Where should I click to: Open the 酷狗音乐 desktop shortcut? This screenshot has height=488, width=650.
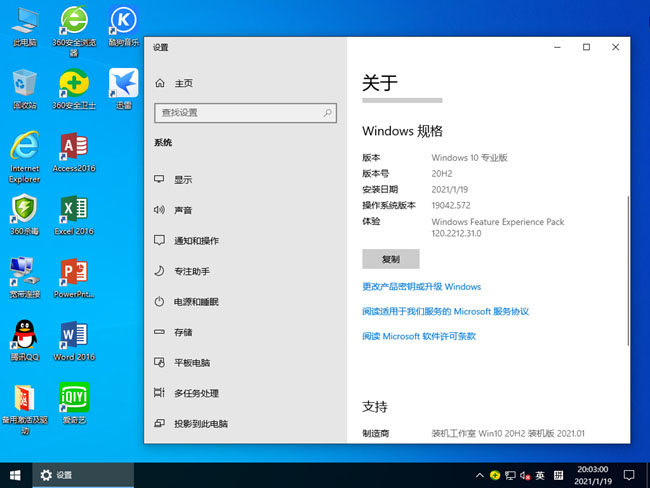click(124, 26)
